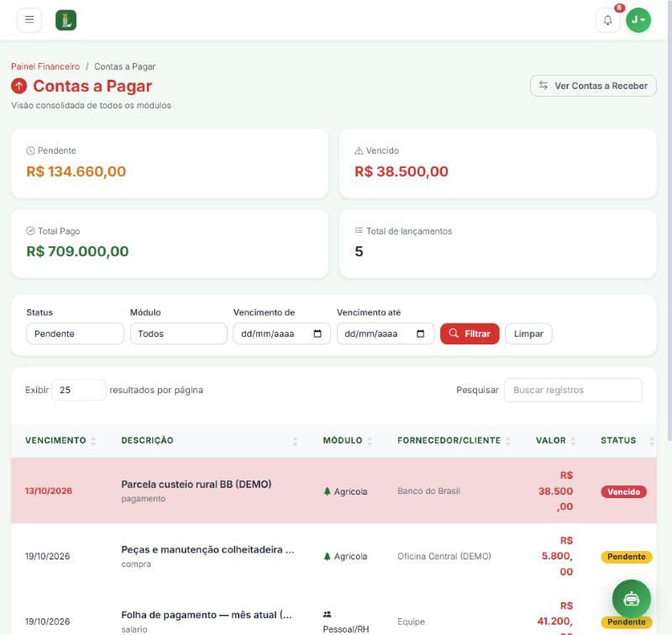Go to Painel Financeiro breadcrumb
Image resolution: width=672 pixels, height=635 pixels.
45,66
